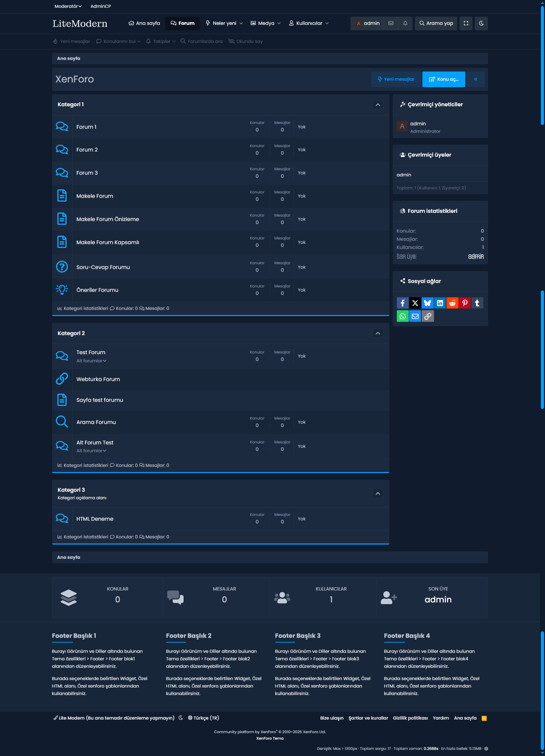This screenshot has height=756, width=545.
Task: Collapse the Kategori 1 section
Action: [x=378, y=105]
